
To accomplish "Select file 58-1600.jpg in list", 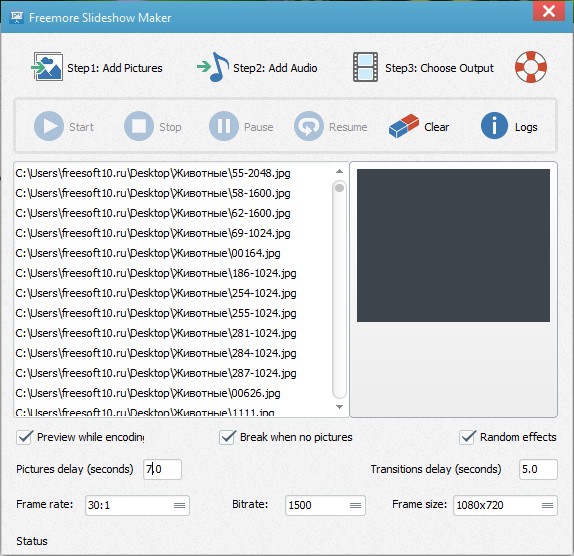I will pos(153,193).
